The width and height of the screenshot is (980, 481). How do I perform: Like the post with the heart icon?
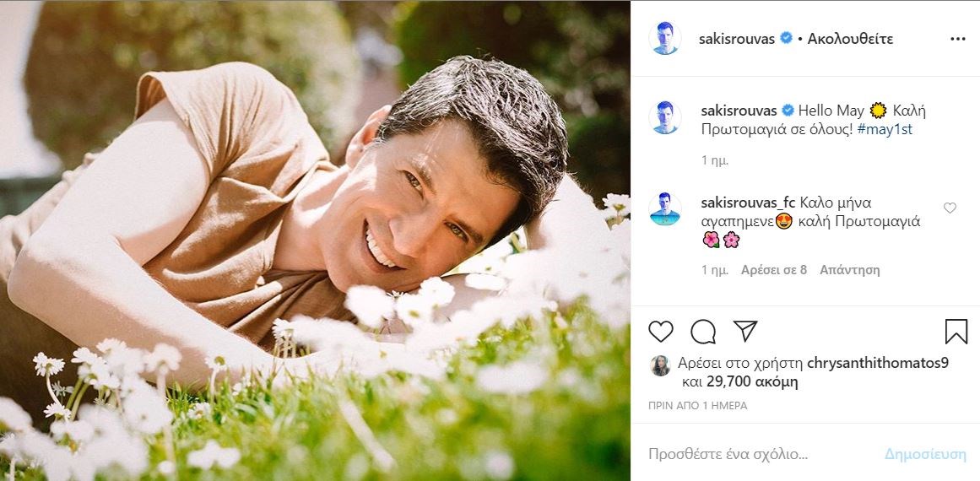(661, 332)
